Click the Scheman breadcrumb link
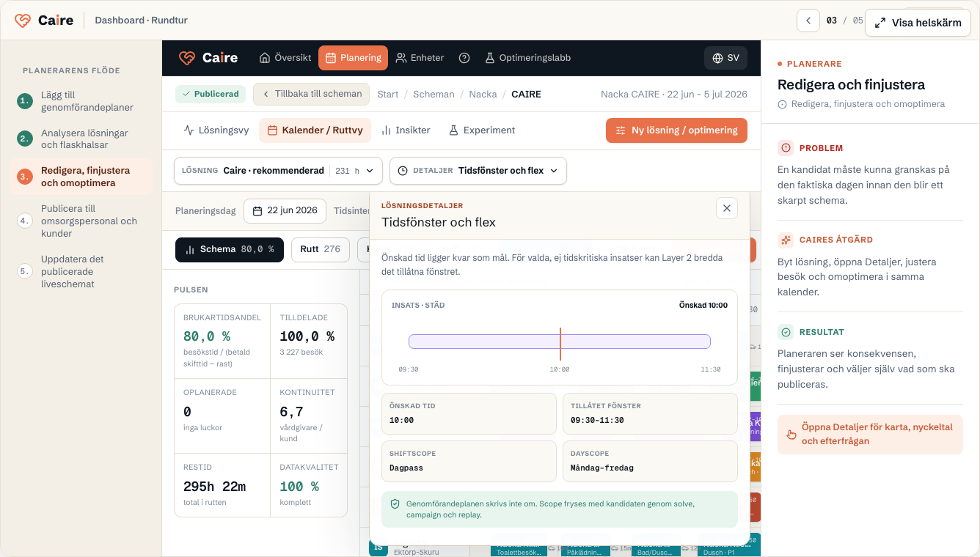This screenshot has height=557, width=980. click(434, 95)
